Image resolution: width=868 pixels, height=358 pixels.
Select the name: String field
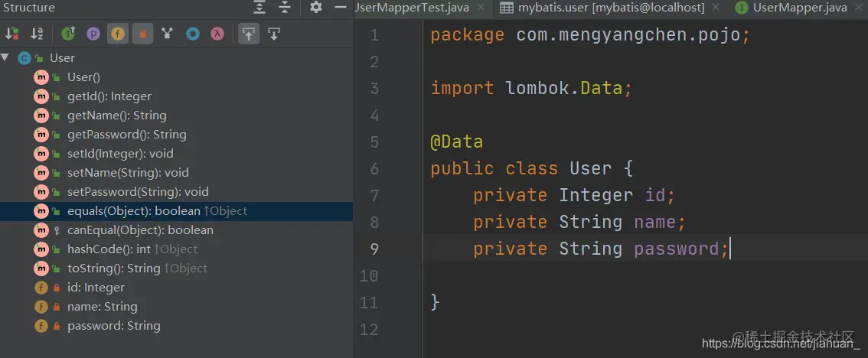103,306
